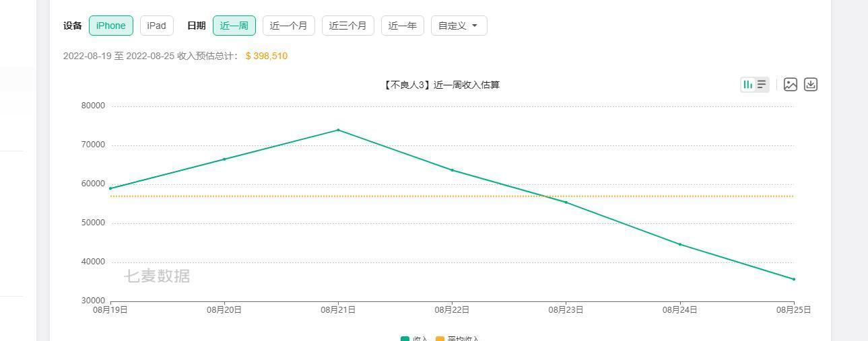This screenshot has height=341, width=868.
Task: Click the 08月25日 lowest data point
Action: [x=794, y=279]
